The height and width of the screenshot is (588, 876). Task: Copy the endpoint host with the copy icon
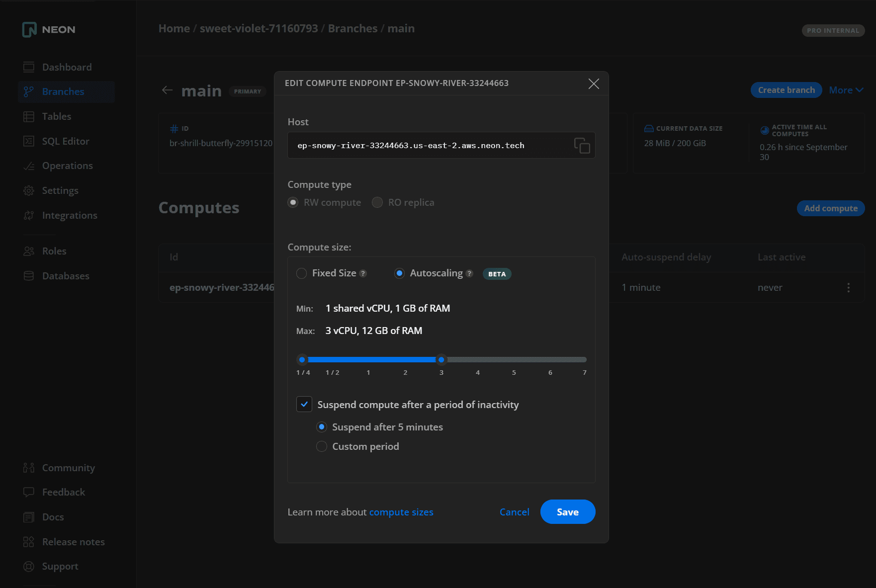coord(581,145)
